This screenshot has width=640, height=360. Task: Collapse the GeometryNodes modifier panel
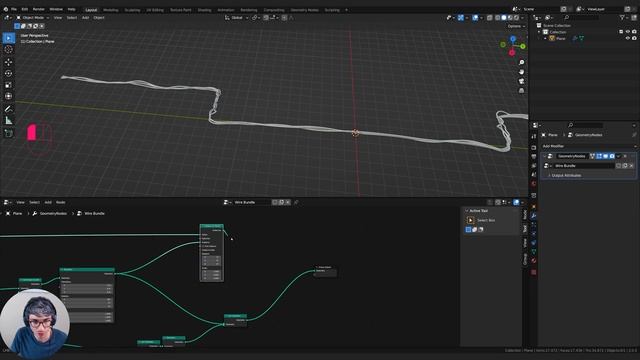pos(544,156)
